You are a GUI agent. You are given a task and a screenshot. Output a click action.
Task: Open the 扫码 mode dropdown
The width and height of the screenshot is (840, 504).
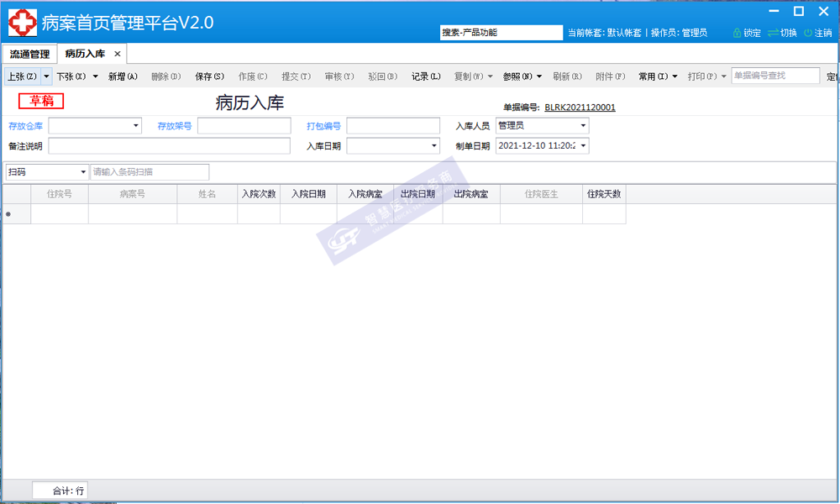click(83, 172)
